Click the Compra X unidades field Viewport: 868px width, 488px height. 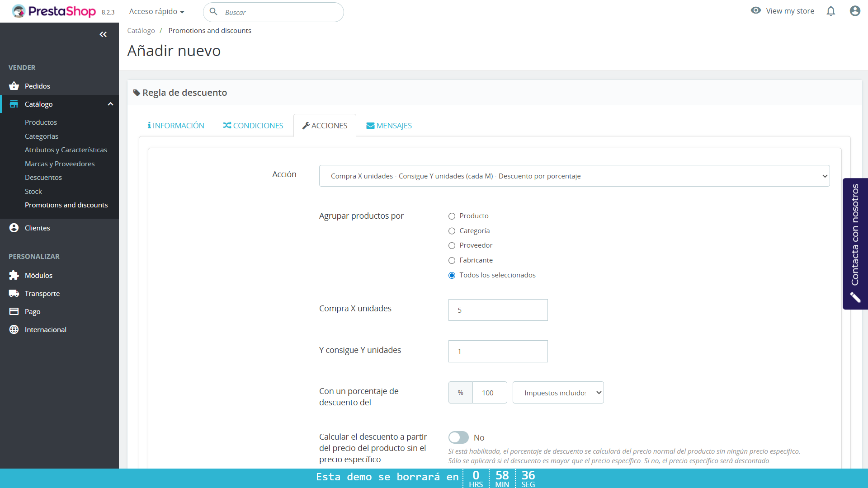point(498,310)
